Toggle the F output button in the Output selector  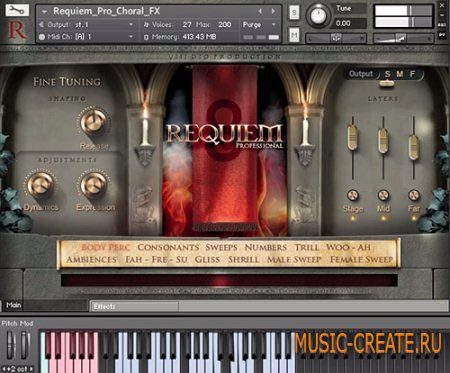412,74
